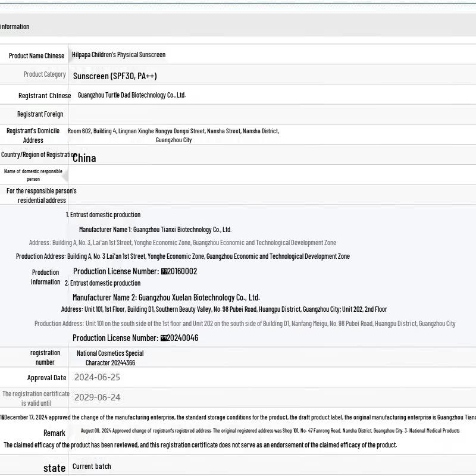Select Production License Number ending 20160002
The height and width of the screenshot is (476, 476).
point(135,271)
